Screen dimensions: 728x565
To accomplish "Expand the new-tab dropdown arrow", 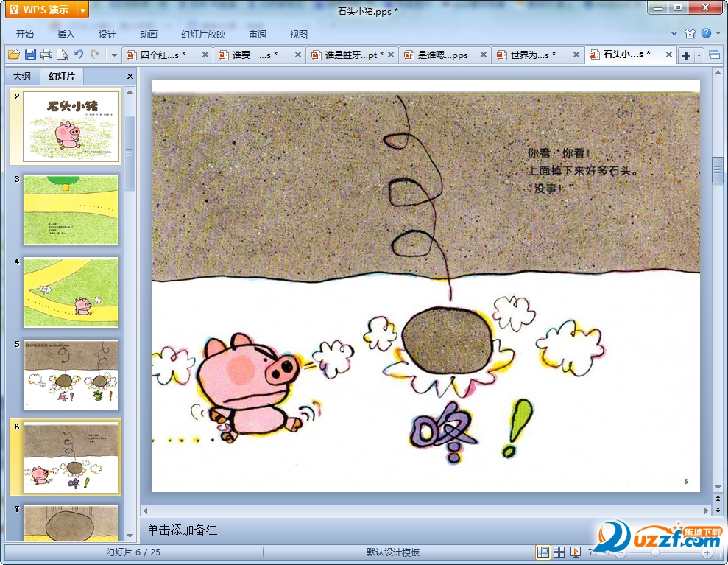I will tap(699, 56).
